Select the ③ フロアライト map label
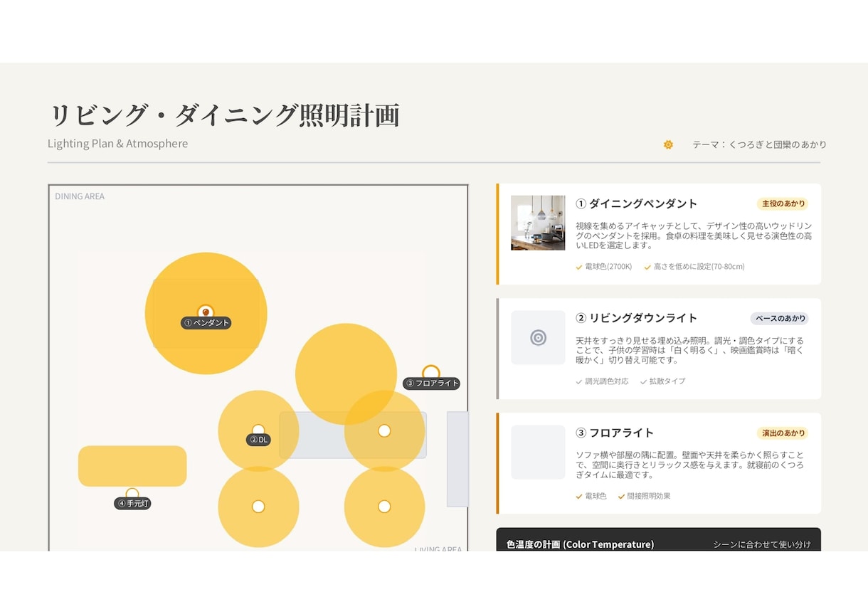This screenshot has width=868, height=614. click(432, 383)
